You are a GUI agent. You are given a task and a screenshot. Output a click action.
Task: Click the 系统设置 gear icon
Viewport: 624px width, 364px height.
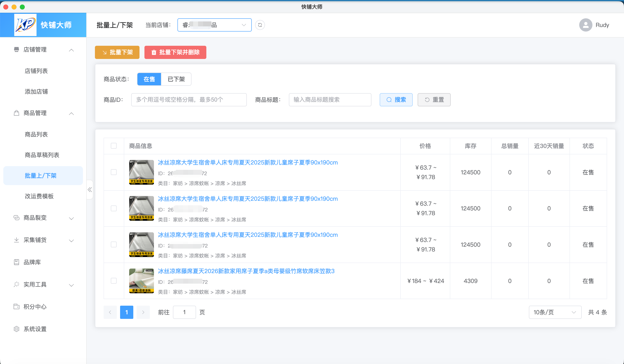[x=16, y=329]
